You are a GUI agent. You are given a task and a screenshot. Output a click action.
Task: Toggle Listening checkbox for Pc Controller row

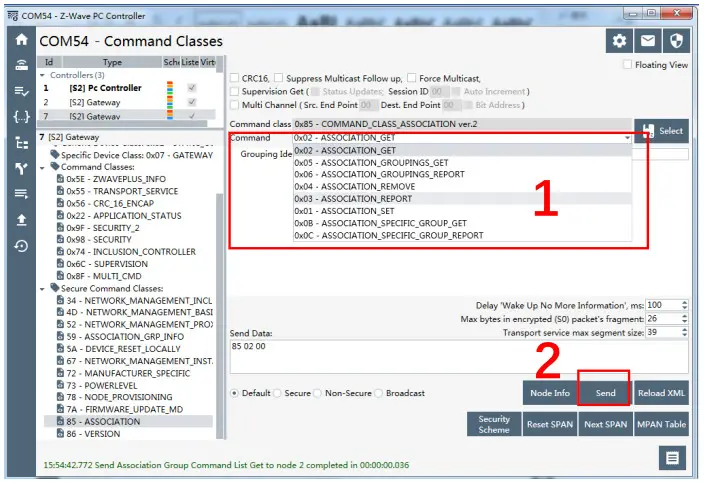point(192,88)
